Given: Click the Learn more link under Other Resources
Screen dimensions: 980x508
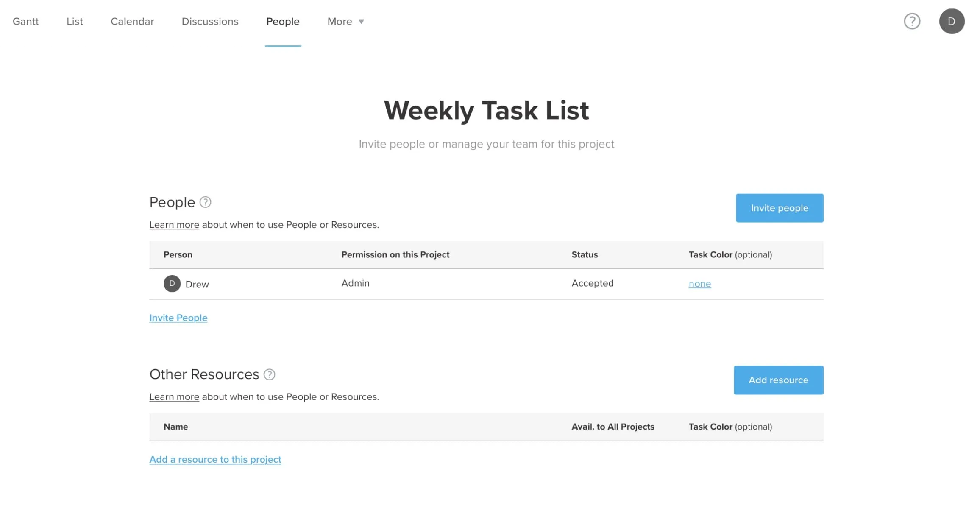Looking at the screenshot, I should click(x=174, y=396).
